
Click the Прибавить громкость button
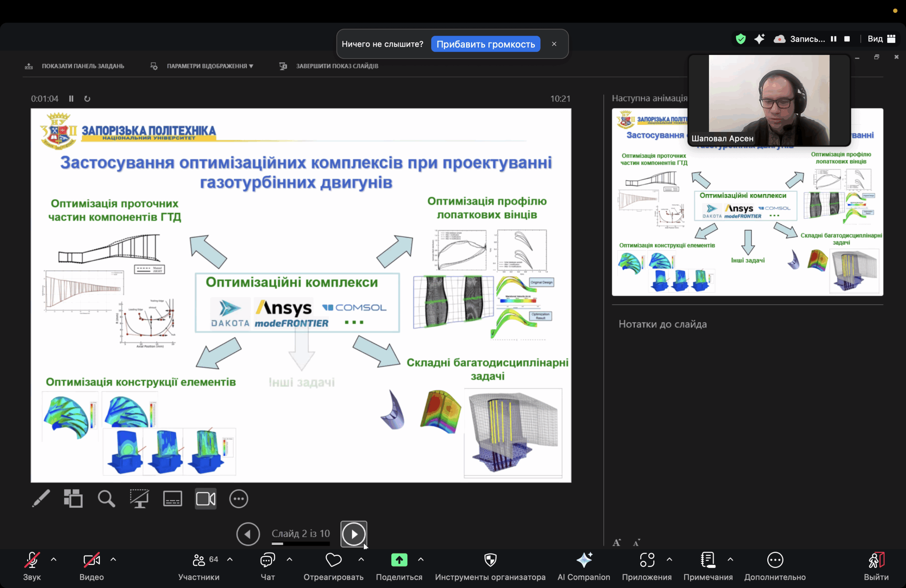point(485,44)
